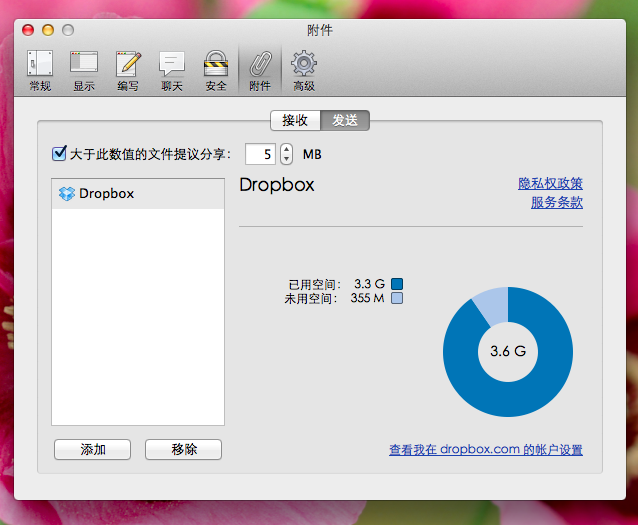Click the 添加 add button
The image size is (638, 525).
[92, 449]
